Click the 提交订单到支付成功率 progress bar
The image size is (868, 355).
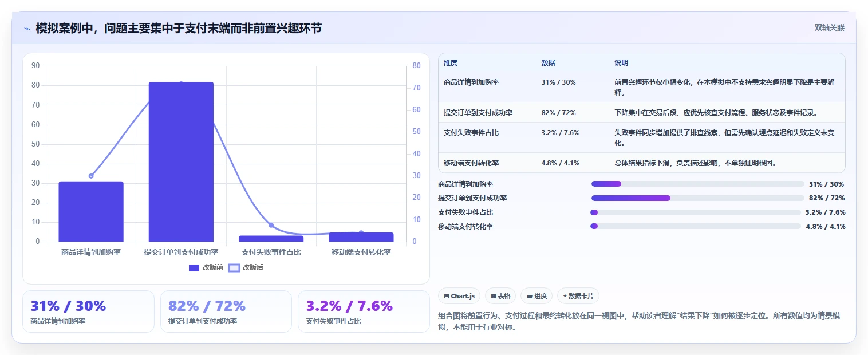[698, 198]
